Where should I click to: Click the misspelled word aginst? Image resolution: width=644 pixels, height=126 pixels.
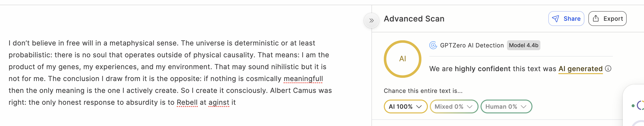click(x=219, y=103)
